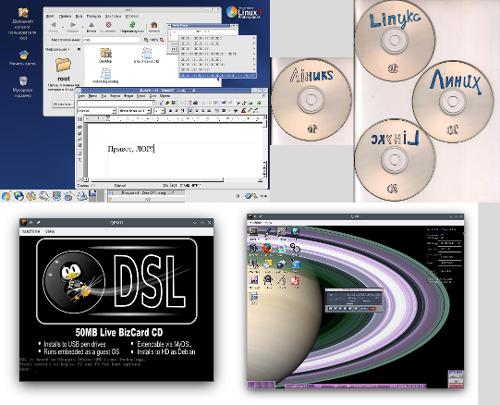Click Back arrow in file manager toolbar
Image resolution: width=500 pixels, height=405 pixels.
click(x=53, y=25)
